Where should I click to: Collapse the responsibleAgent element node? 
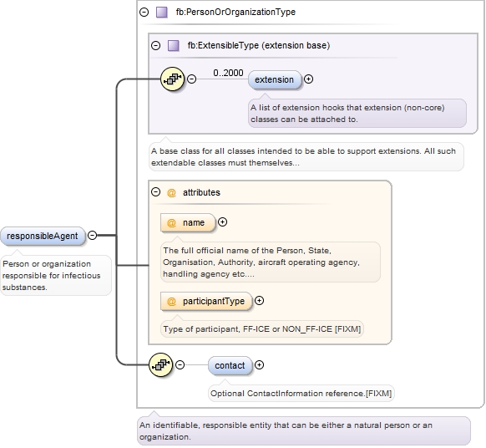click(x=93, y=236)
